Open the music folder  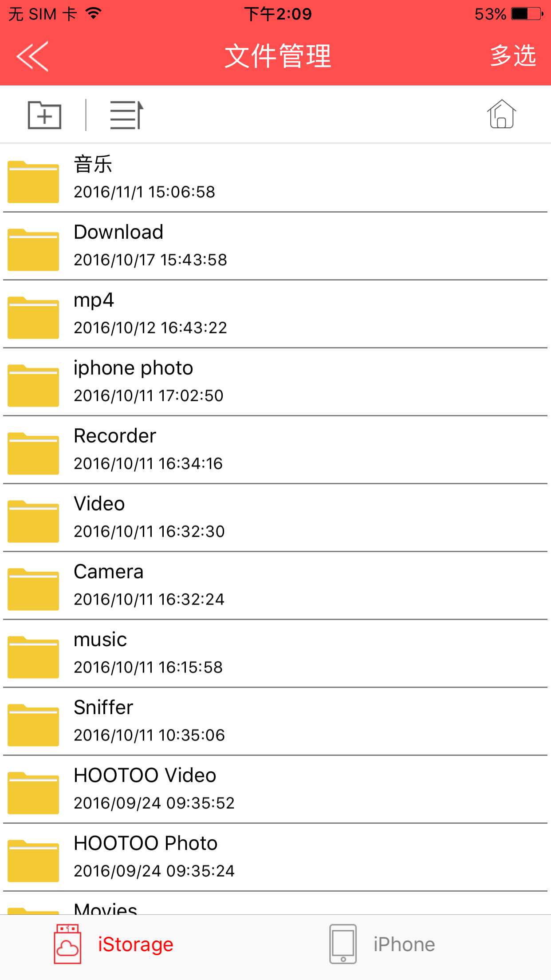pos(275,653)
